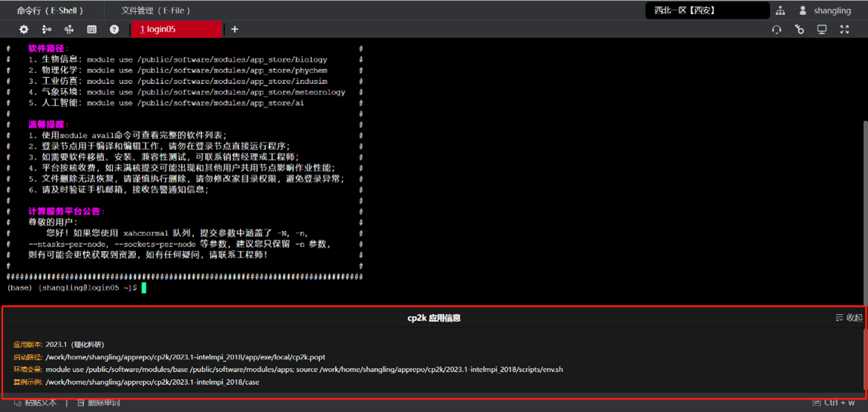The image size is (868, 412).
Task: Open the shangling user account menu
Action: coord(825,10)
